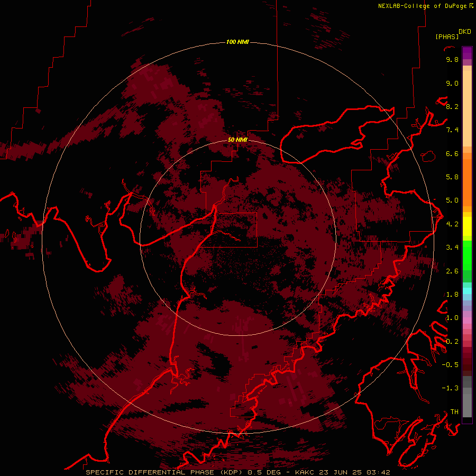476x476 pixels.
Task: Pick the yellow segment of the color scale
Action: (467, 226)
